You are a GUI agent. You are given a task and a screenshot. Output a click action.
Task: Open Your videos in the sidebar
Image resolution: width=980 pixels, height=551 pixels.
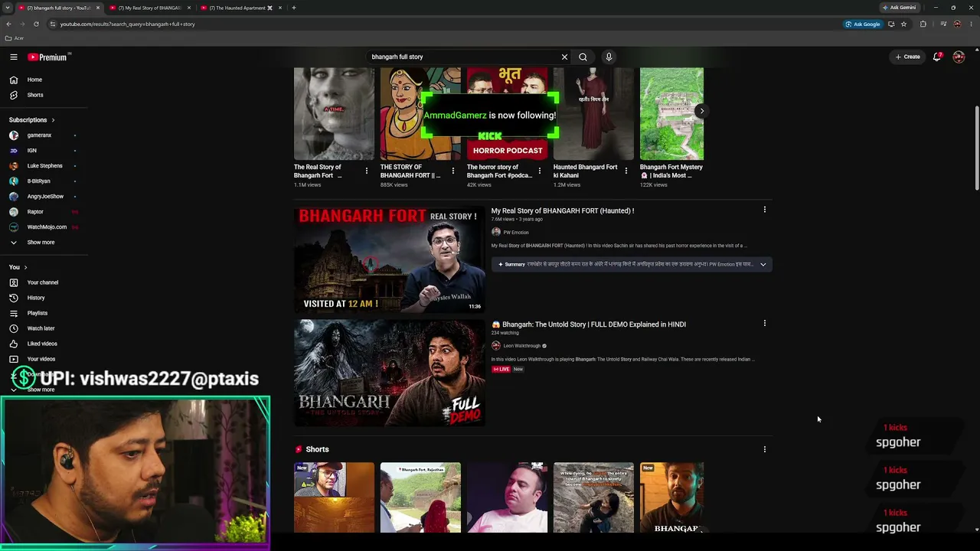tap(41, 359)
